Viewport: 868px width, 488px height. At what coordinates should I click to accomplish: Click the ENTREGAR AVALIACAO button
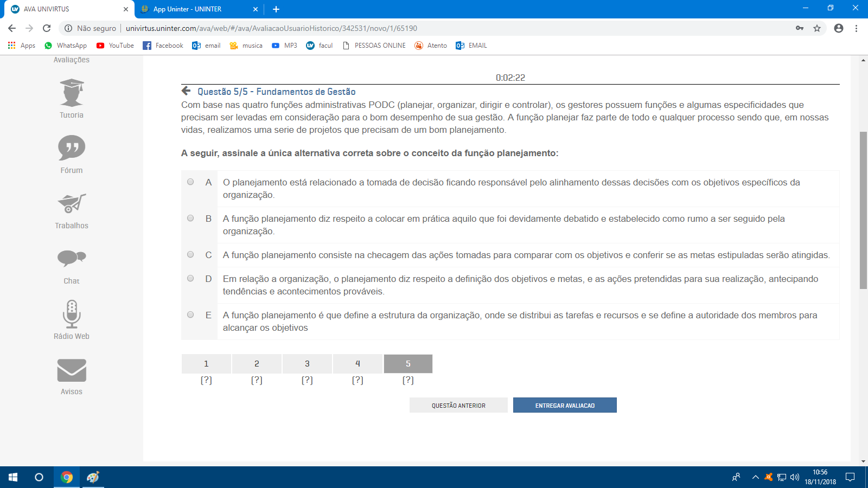[x=565, y=406]
